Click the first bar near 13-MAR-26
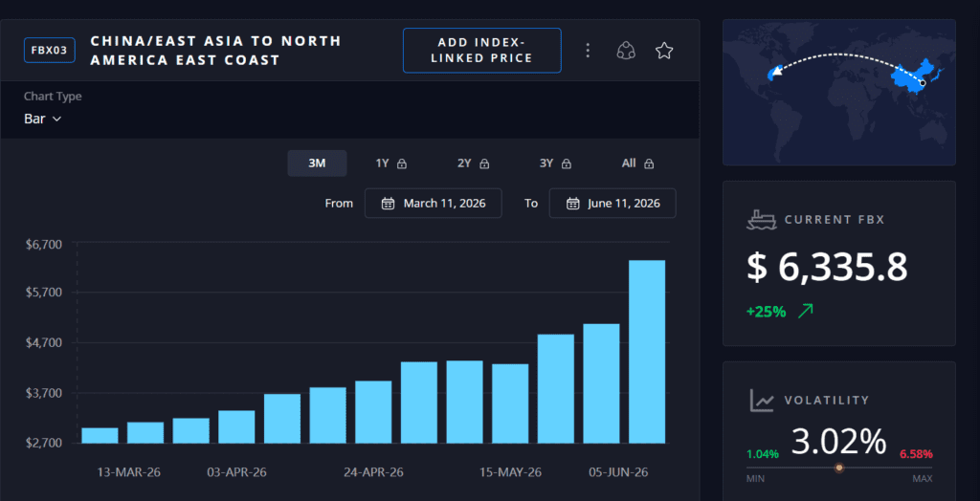 click(100, 435)
